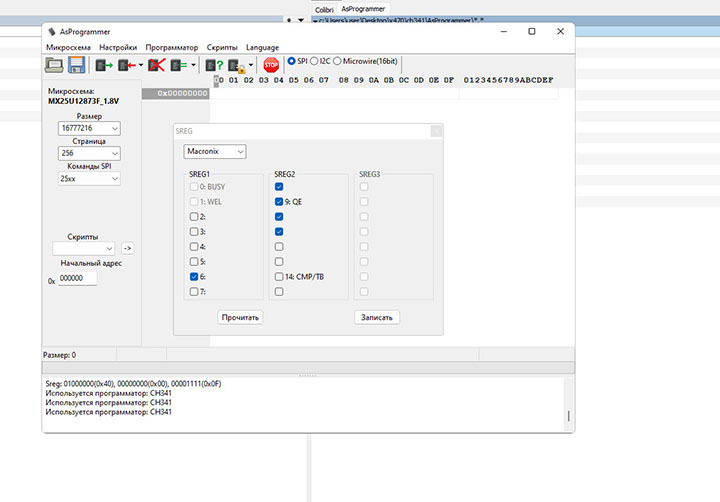Click the progress bar under the status bar
Screen dimensions: 720x502
click(308, 367)
